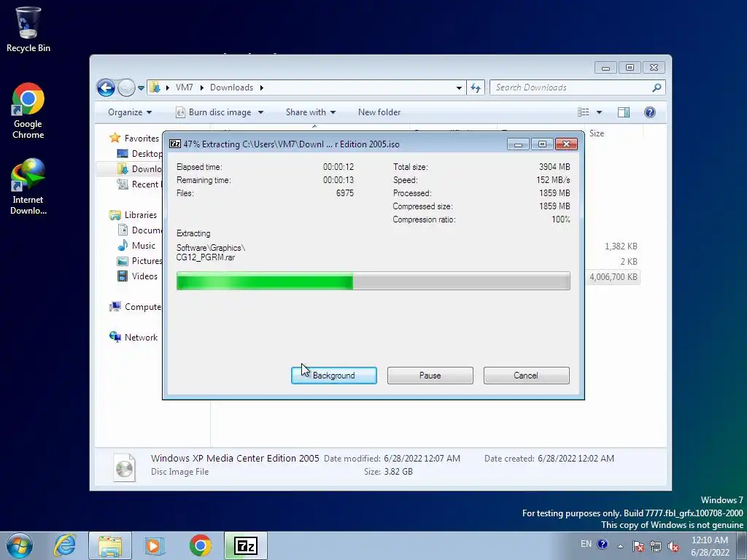Open Action Center flag icon

638,546
